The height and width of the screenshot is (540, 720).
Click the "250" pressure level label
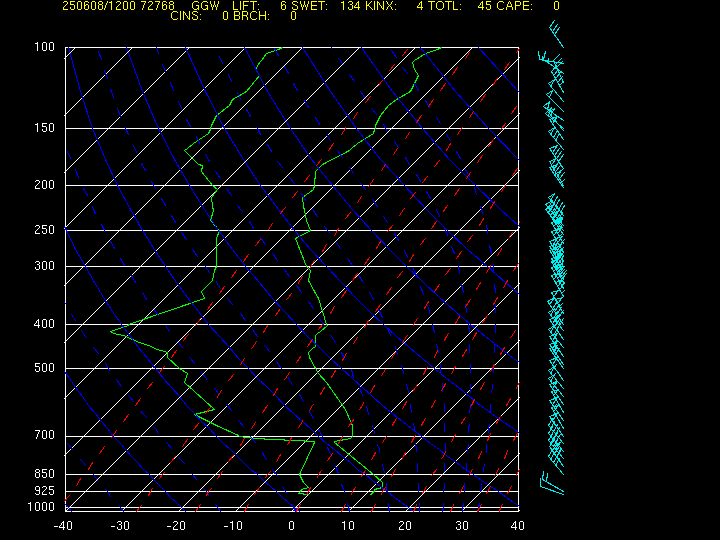(x=45, y=230)
